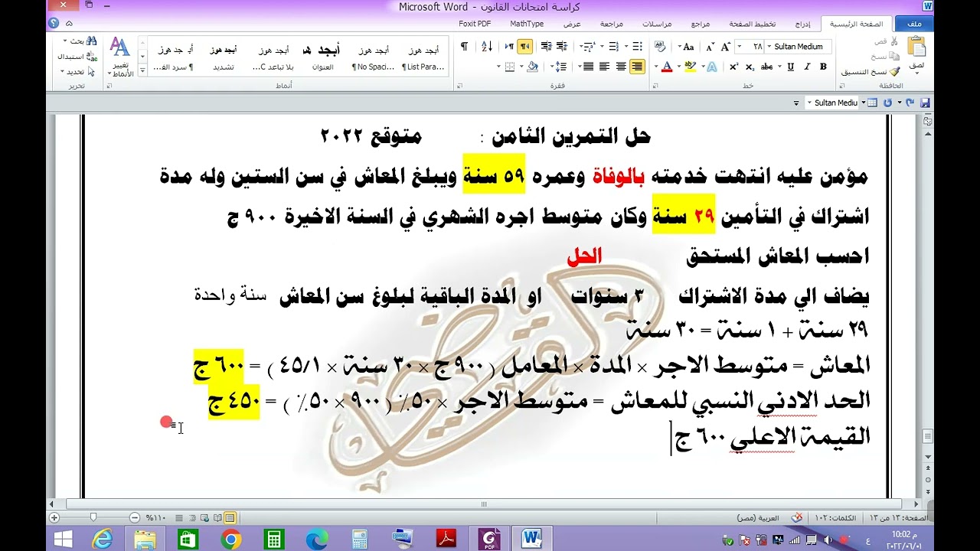980x551 pixels.
Task: Toggle Italic formatting
Action: pos(807,67)
